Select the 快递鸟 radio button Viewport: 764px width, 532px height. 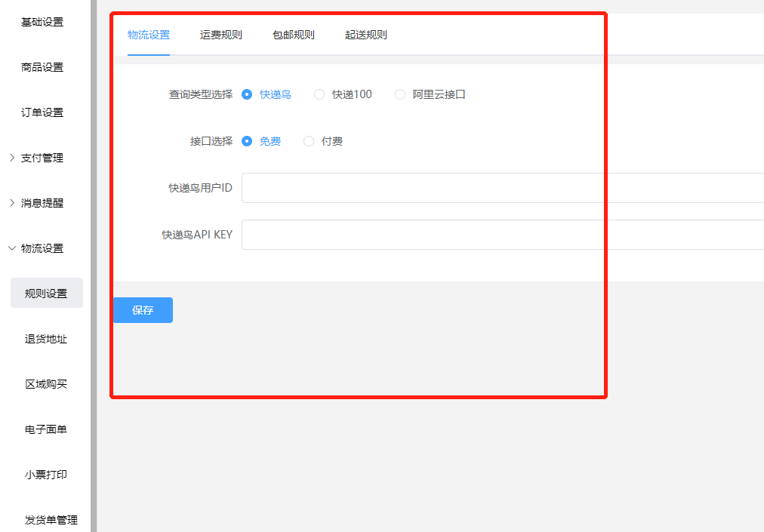247,94
